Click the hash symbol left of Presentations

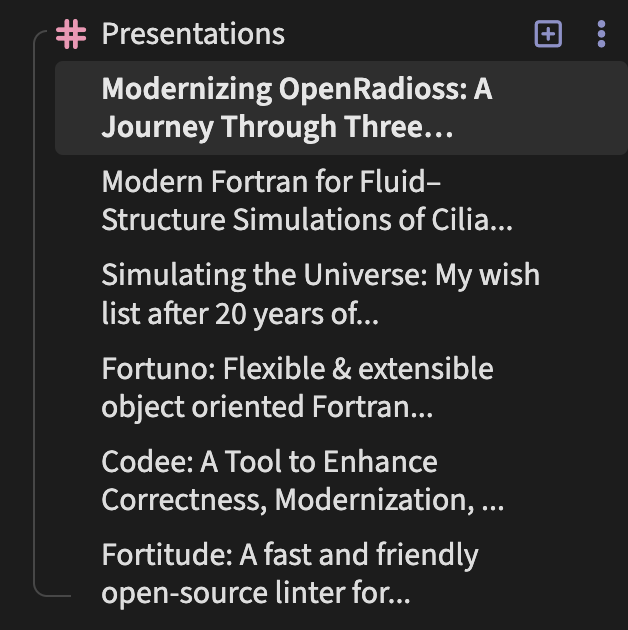click(x=71, y=34)
